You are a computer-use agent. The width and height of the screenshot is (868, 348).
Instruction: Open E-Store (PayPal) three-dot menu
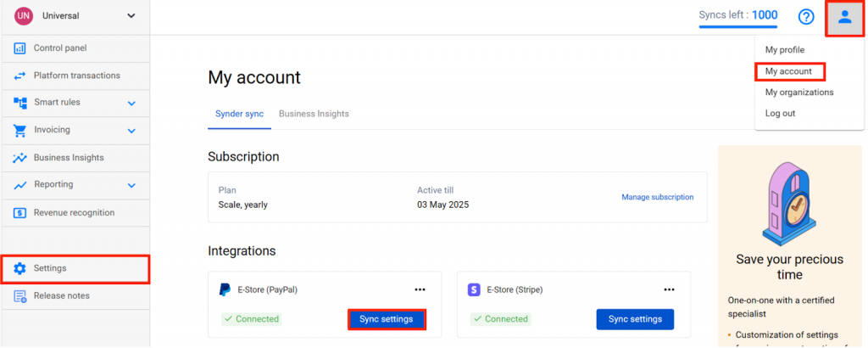[420, 289]
